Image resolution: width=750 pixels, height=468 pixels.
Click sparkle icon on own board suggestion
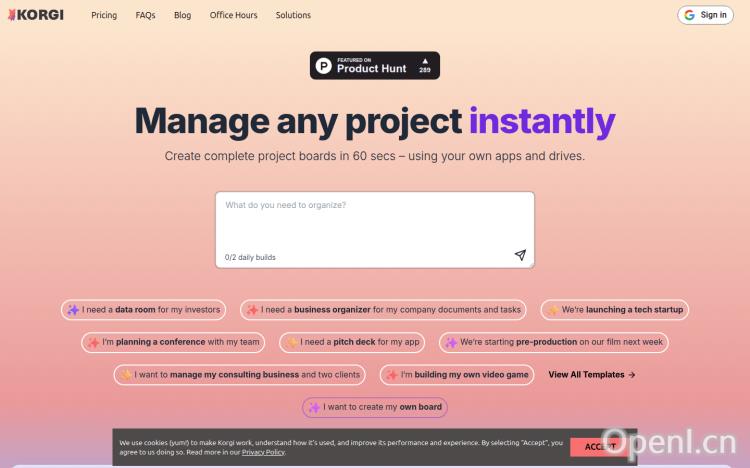click(x=314, y=407)
